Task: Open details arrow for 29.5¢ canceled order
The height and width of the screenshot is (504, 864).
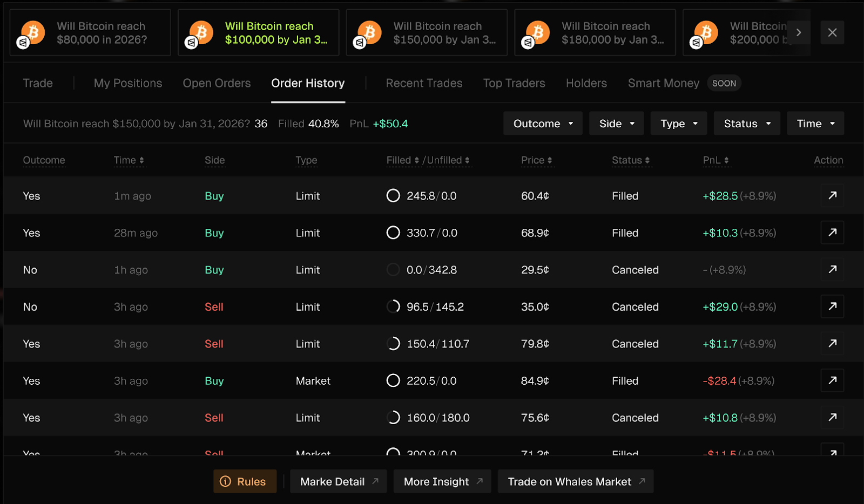Action: 832,269
